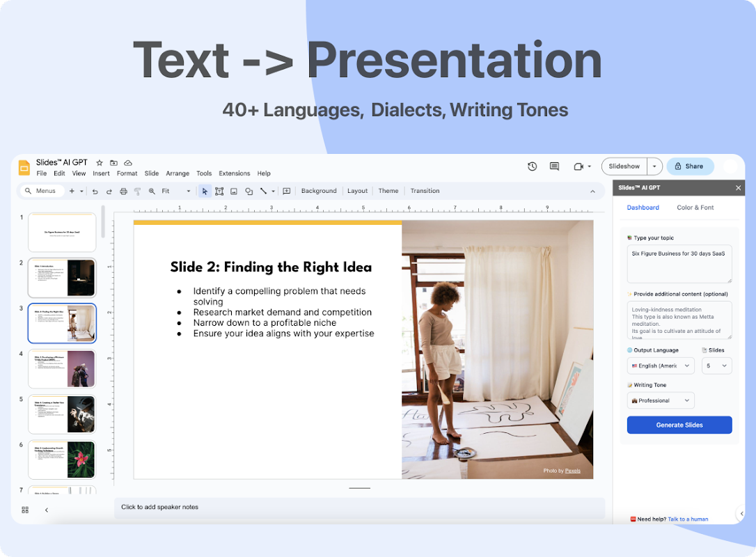This screenshot has width=756, height=557.
Task: Open the Output Language dropdown
Action: (x=661, y=366)
